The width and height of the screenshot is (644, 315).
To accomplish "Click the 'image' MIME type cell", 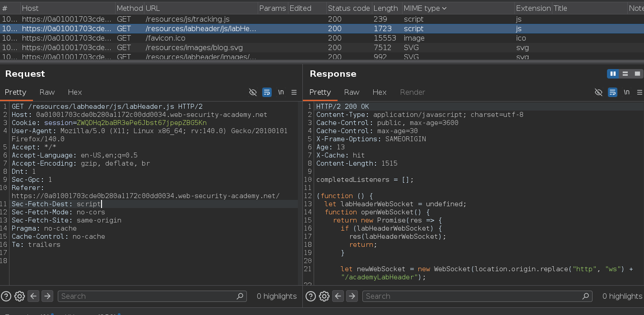I will (x=414, y=38).
